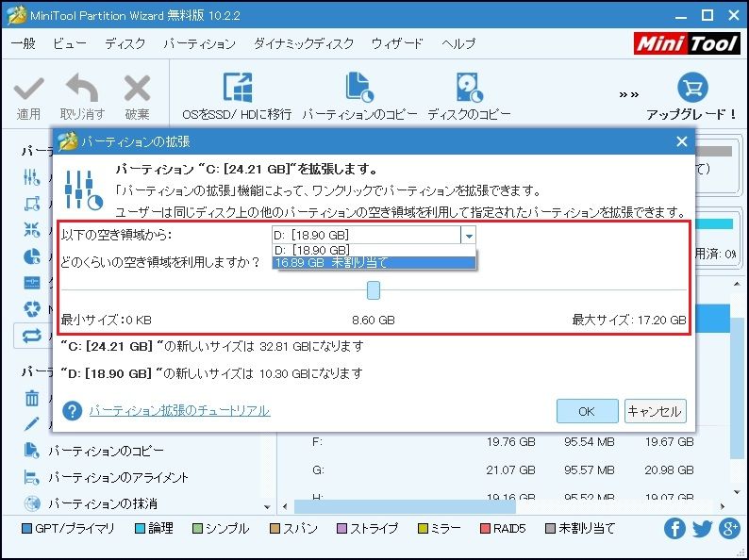749x560 pixels.
Task: Click the RAID5 legend swatch
Action: pyautogui.click(x=485, y=529)
